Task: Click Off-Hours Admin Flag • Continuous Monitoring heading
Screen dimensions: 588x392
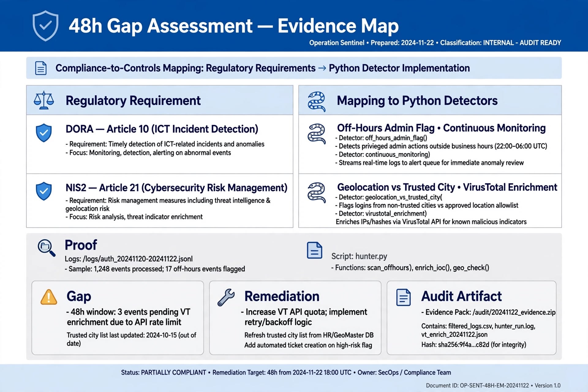Action: 441,128
